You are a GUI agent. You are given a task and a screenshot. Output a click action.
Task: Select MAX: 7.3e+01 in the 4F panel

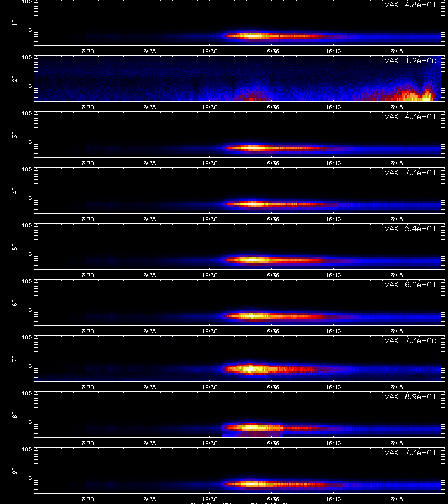click(410, 172)
